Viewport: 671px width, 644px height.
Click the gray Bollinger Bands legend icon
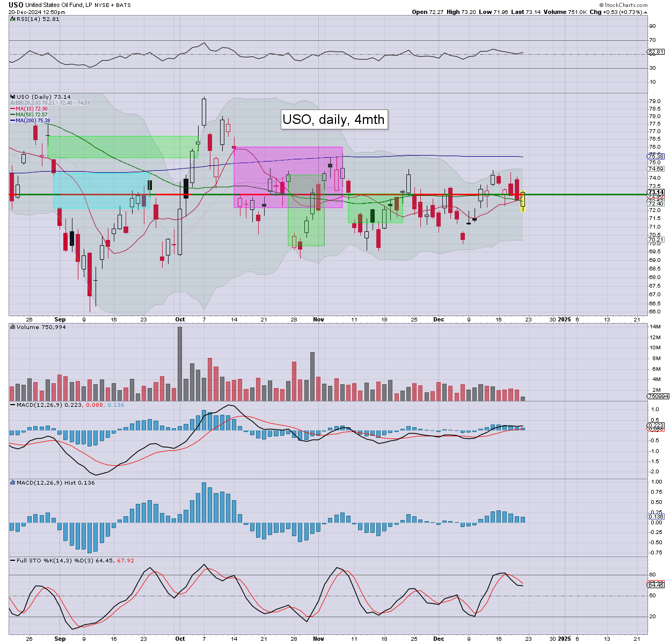click(x=12, y=103)
